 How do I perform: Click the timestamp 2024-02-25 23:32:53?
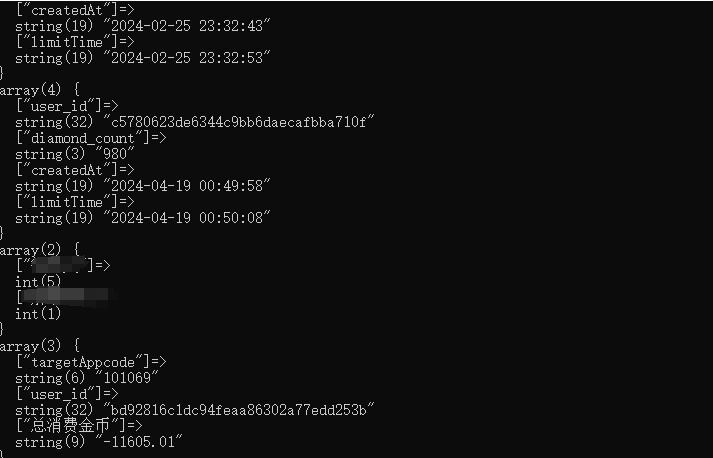pyautogui.click(x=187, y=58)
